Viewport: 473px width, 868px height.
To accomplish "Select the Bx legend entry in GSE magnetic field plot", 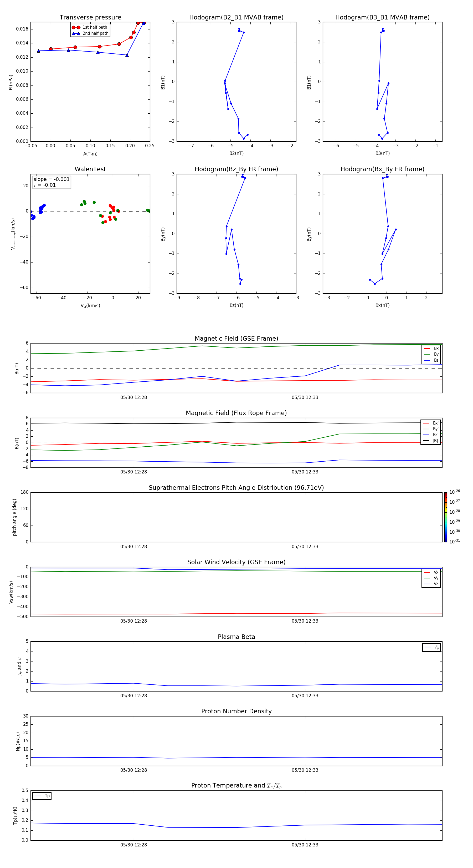I will 431,349.
